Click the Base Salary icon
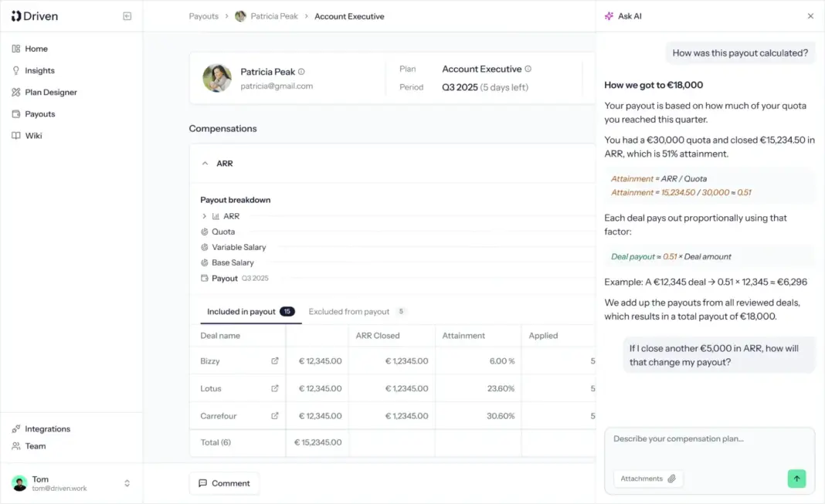Image resolution: width=825 pixels, height=504 pixels. [205, 262]
